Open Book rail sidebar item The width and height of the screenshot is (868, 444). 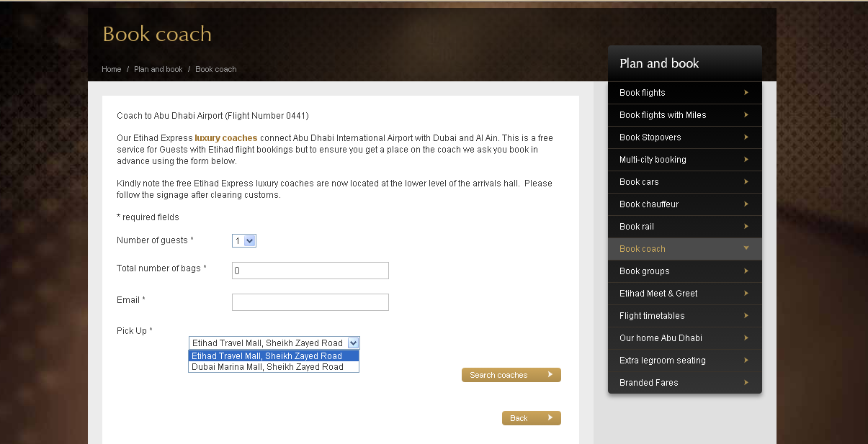(684, 227)
